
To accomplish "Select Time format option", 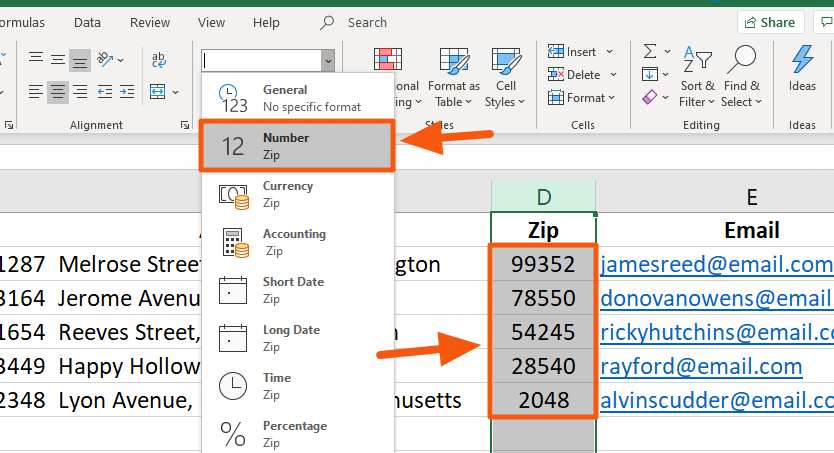I will (298, 386).
